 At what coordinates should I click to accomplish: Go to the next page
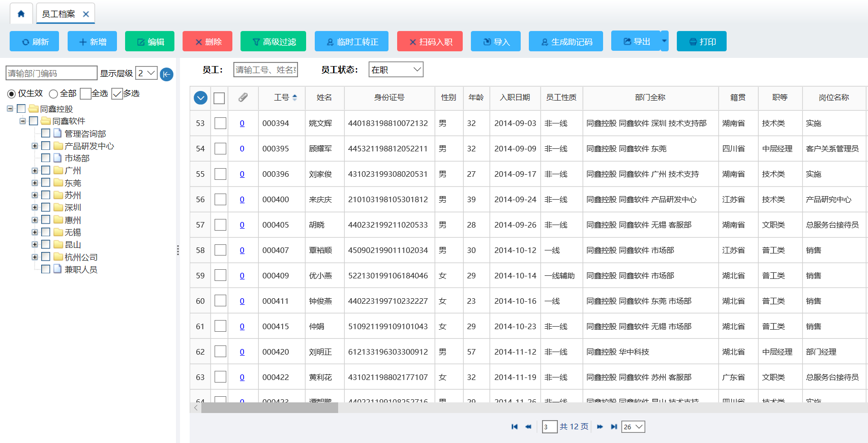600,427
